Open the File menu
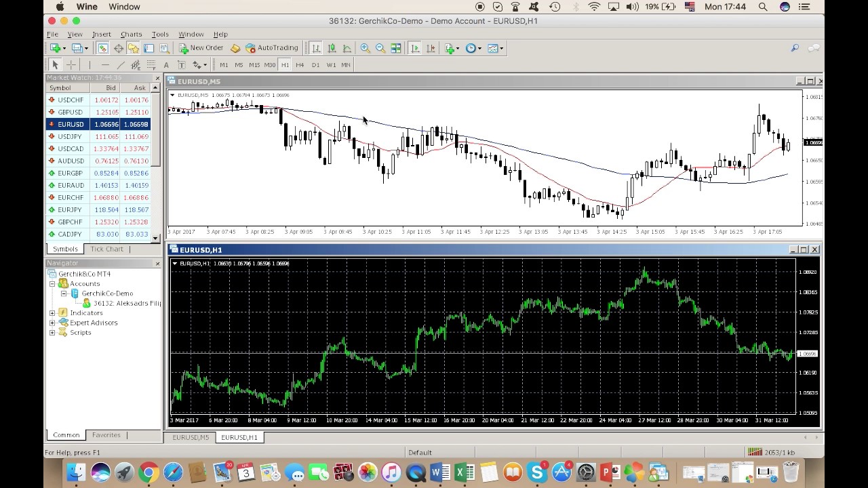 pos(52,34)
